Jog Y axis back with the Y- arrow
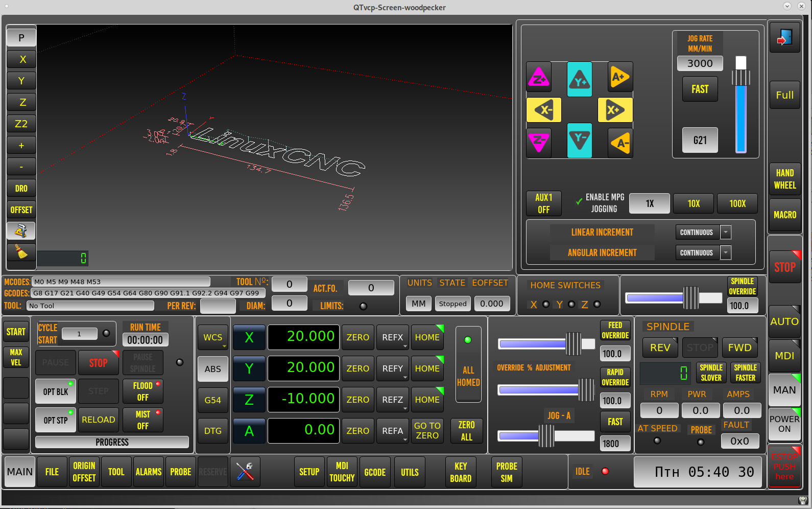 (x=580, y=140)
